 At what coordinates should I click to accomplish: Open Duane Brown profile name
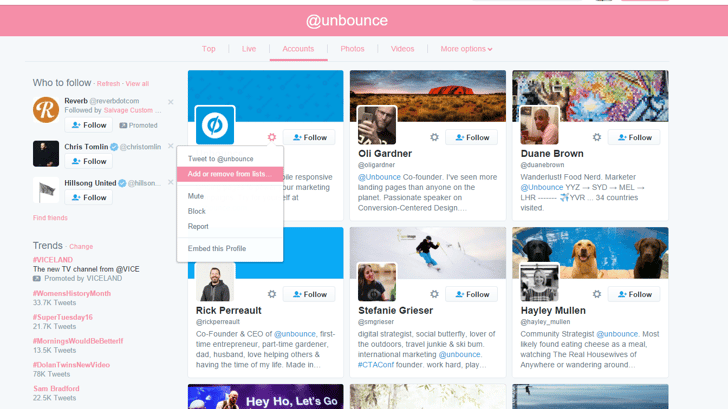pyautogui.click(x=552, y=154)
